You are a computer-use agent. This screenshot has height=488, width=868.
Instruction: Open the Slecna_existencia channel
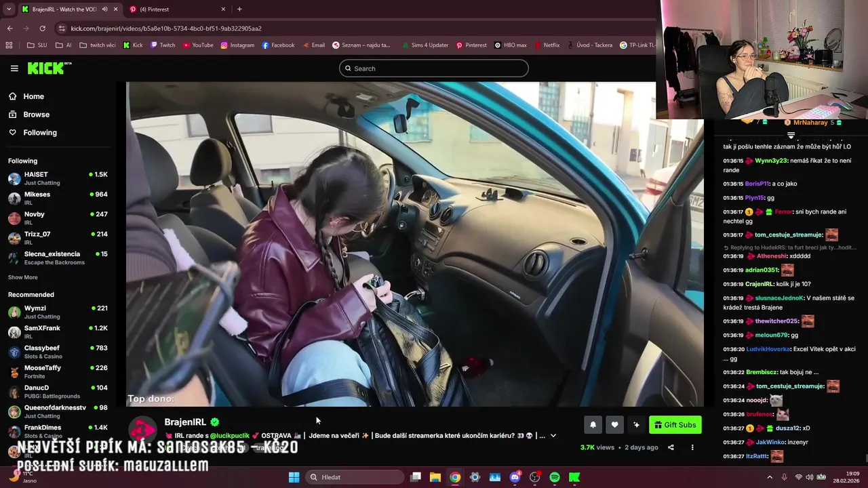[58, 258]
